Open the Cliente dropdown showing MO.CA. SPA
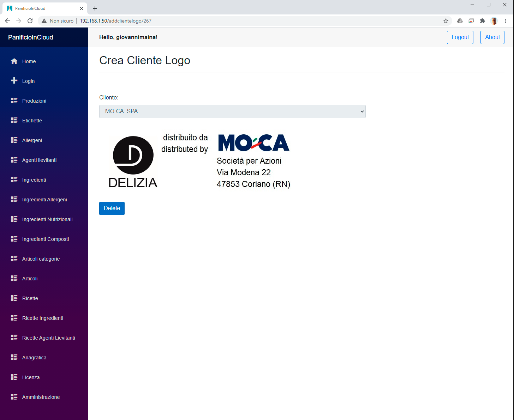The width and height of the screenshot is (514, 420). click(232, 111)
